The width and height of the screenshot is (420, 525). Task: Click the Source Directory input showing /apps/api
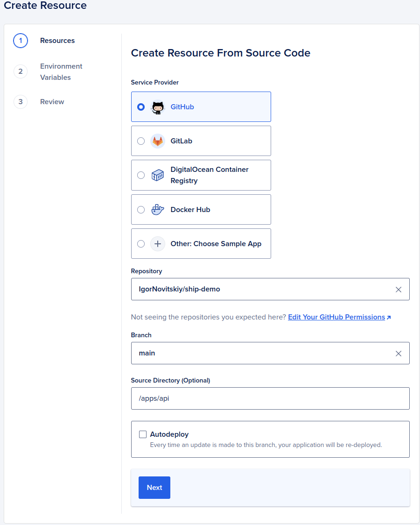(x=270, y=398)
